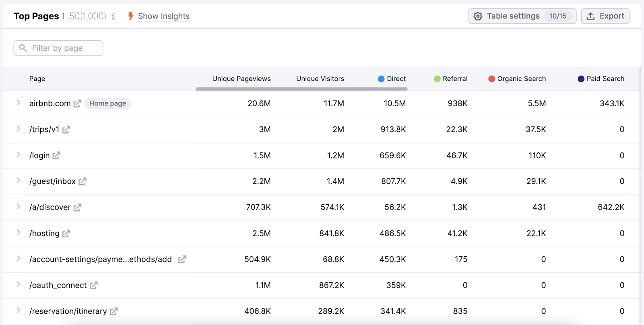The height and width of the screenshot is (325, 644).
Task: Click the /reservation/itinerary page name
Action: 68,311
